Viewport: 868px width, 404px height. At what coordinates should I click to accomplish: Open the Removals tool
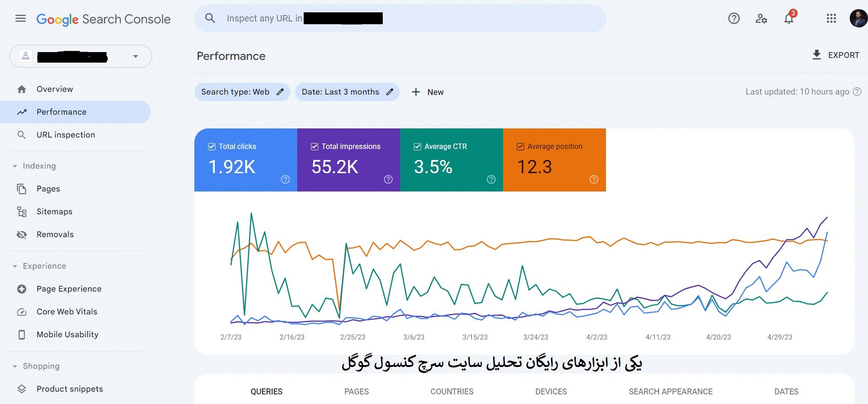pos(54,234)
